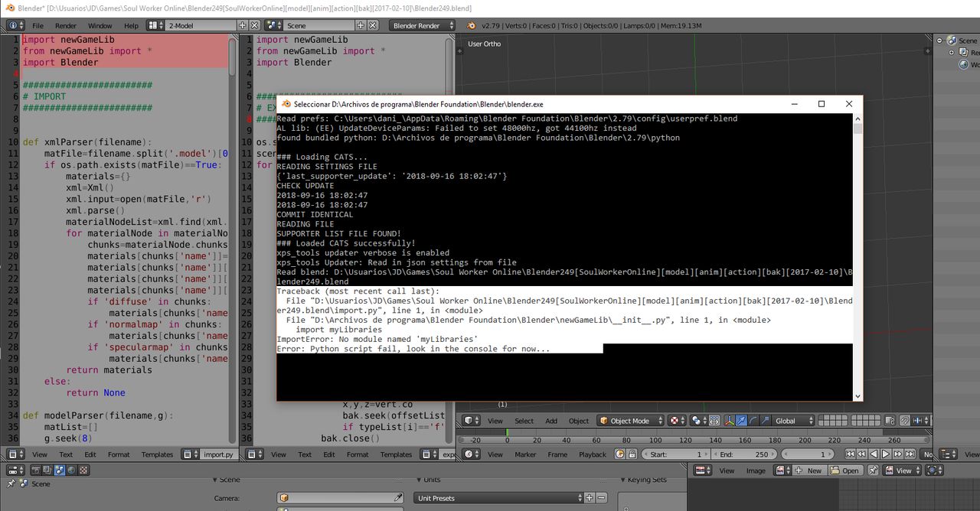Jump to previous keyframe
Screen dimensions: 980x511
click(x=861, y=454)
